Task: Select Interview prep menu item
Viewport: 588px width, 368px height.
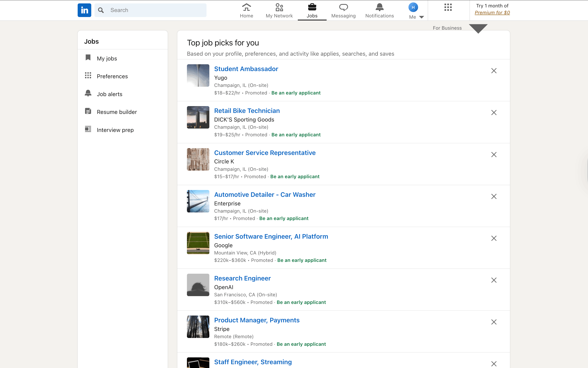Action: click(123, 130)
